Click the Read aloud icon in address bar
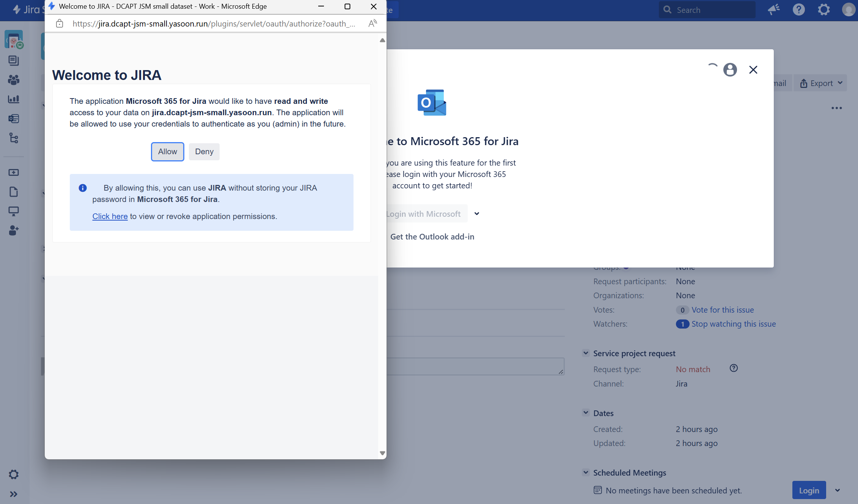The width and height of the screenshot is (858, 504). 372,24
